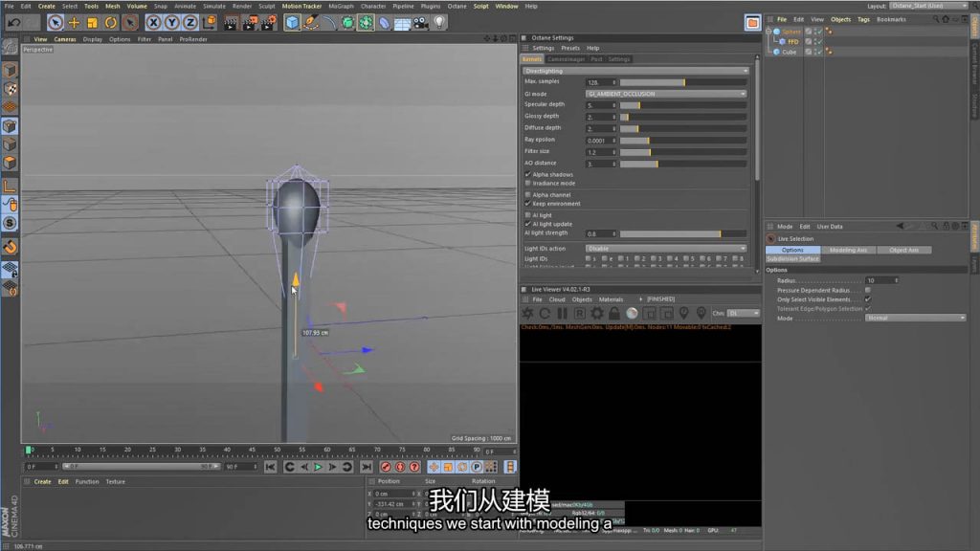The height and width of the screenshot is (551, 980).
Task: Click the Floor object icon
Action: (403, 23)
